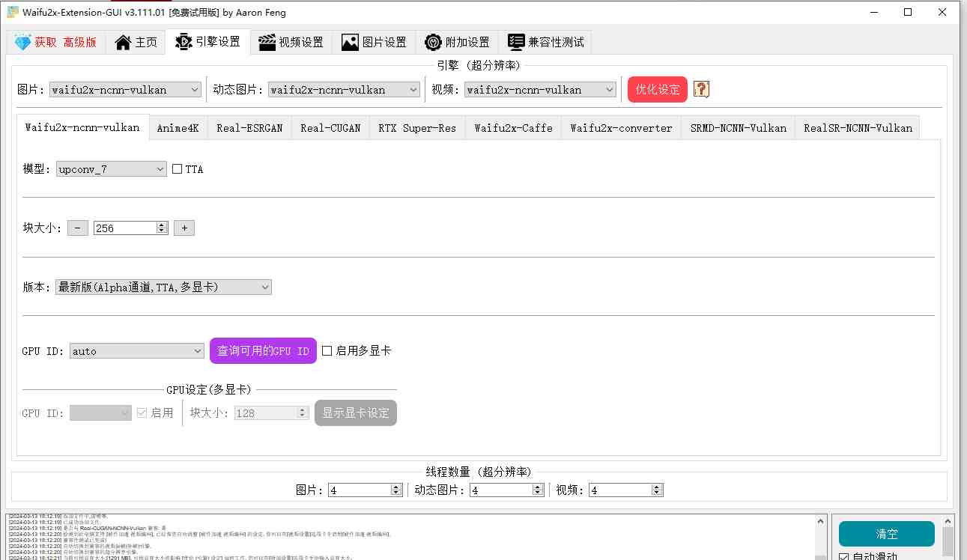Viewport: 967px width, 560px height.
Task: Toggle the 自动滑动 auto-scroll checkbox
Action: (x=843, y=555)
